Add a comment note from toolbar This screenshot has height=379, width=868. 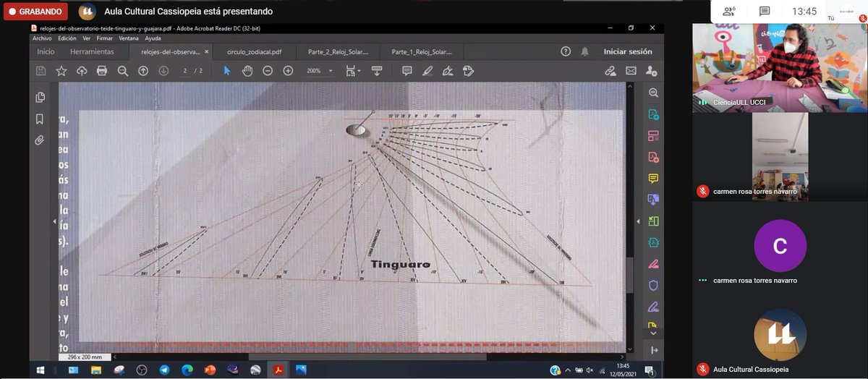[407, 71]
